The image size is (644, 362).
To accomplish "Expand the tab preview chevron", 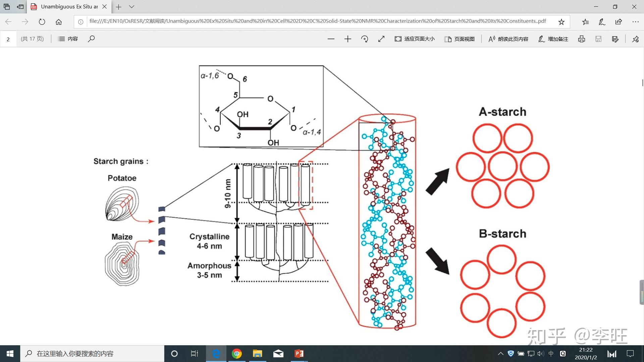I will (x=131, y=7).
